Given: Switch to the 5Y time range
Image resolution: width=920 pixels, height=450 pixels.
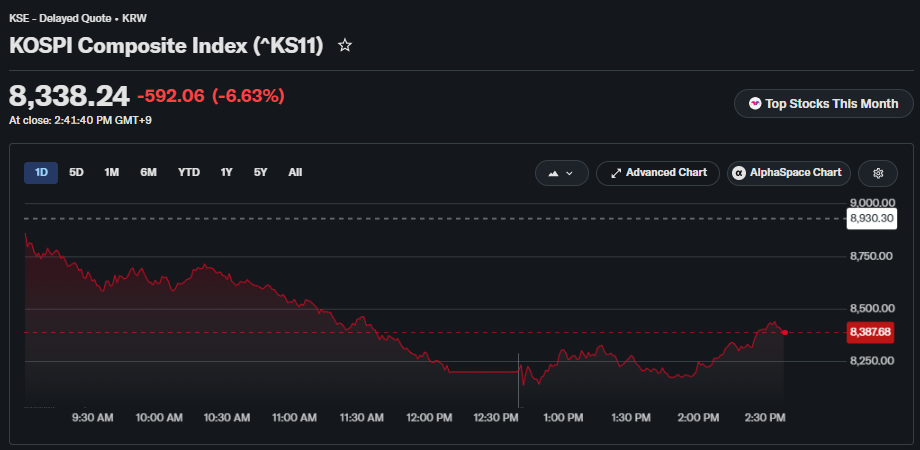Looking at the screenshot, I should pos(261,172).
